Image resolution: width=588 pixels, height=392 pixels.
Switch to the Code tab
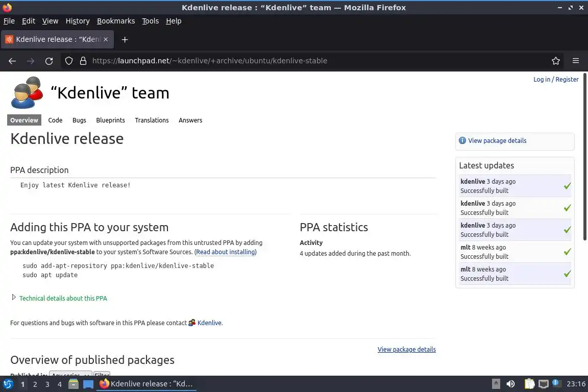click(55, 120)
